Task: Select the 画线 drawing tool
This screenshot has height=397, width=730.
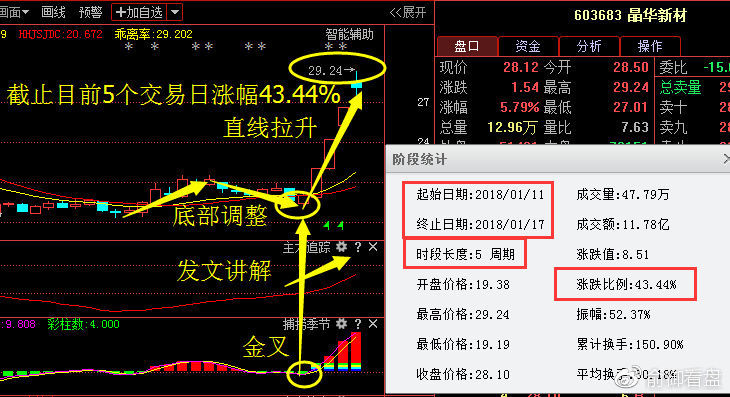Action: point(53,12)
